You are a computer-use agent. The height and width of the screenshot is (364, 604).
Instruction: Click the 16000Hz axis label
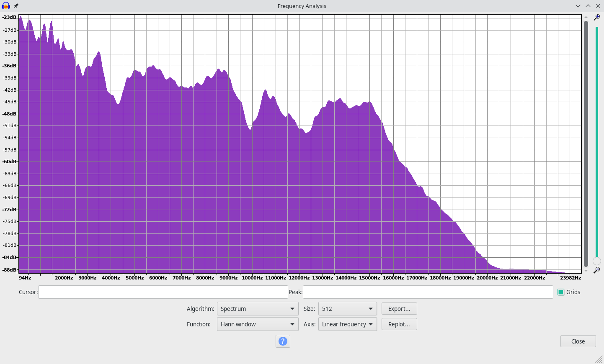tap(393, 278)
